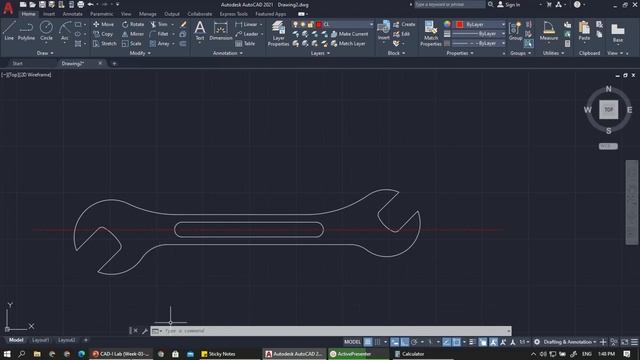
Task: Activate the Rotate command
Action: (x=133, y=24)
